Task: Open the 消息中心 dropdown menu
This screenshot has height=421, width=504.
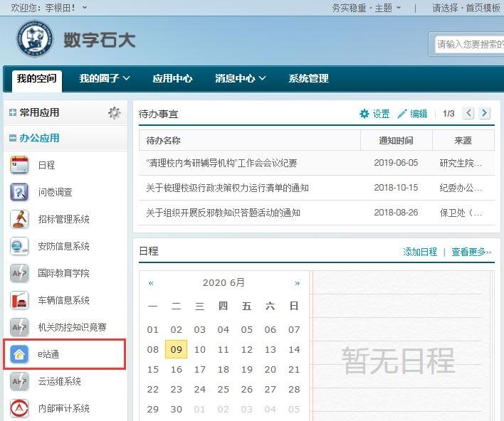Action: click(240, 78)
